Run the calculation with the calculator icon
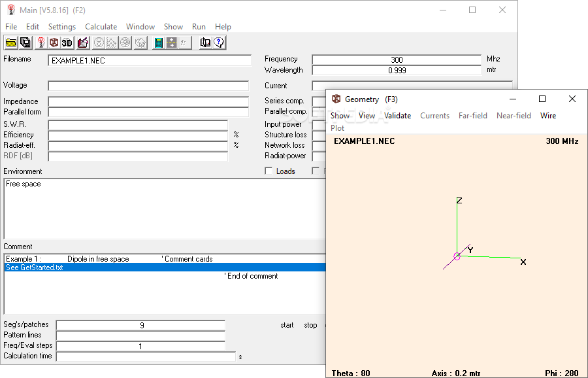Screen dimensions: 588x378 158,43
